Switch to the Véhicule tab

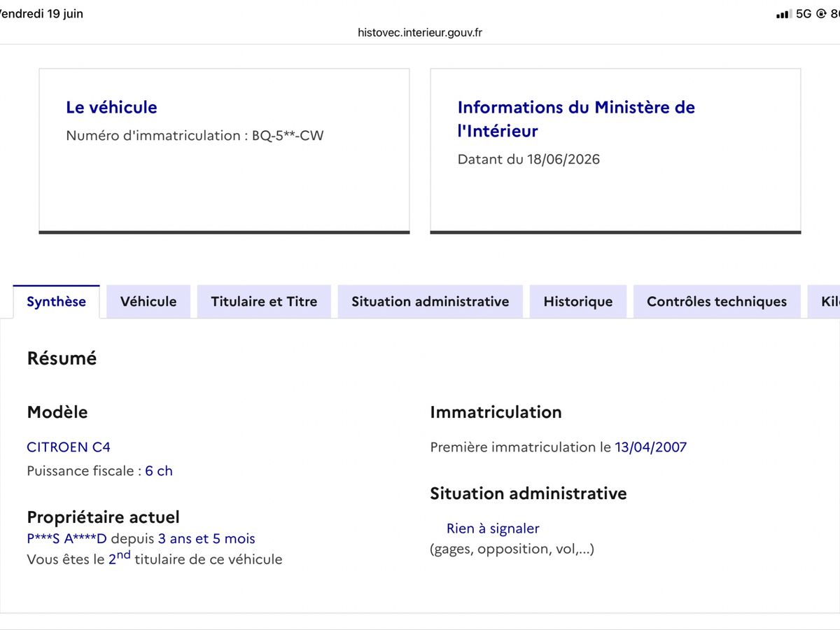point(148,302)
